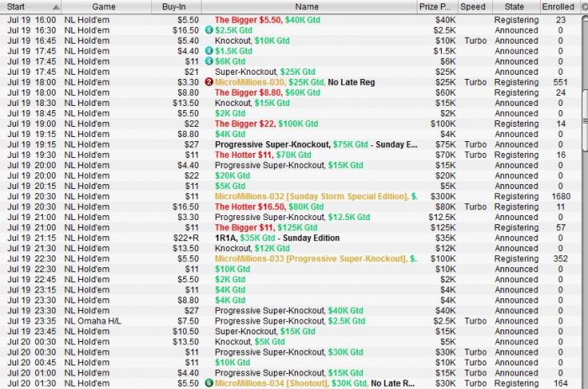Click the Jul 19 22:45 start time

[32, 280]
